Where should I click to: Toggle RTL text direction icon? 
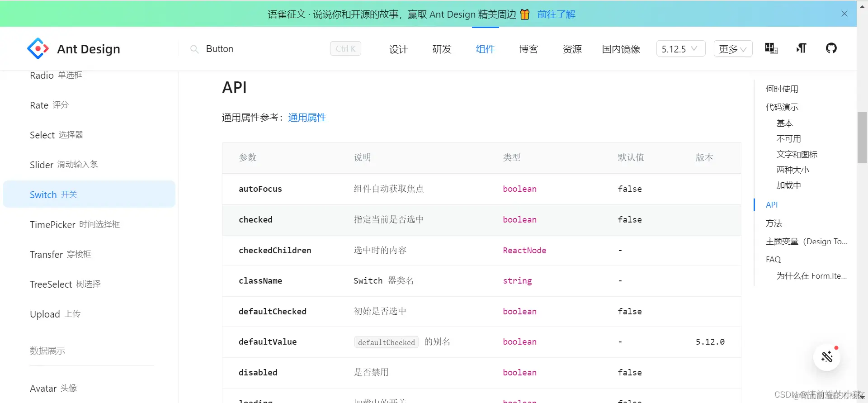(x=801, y=48)
